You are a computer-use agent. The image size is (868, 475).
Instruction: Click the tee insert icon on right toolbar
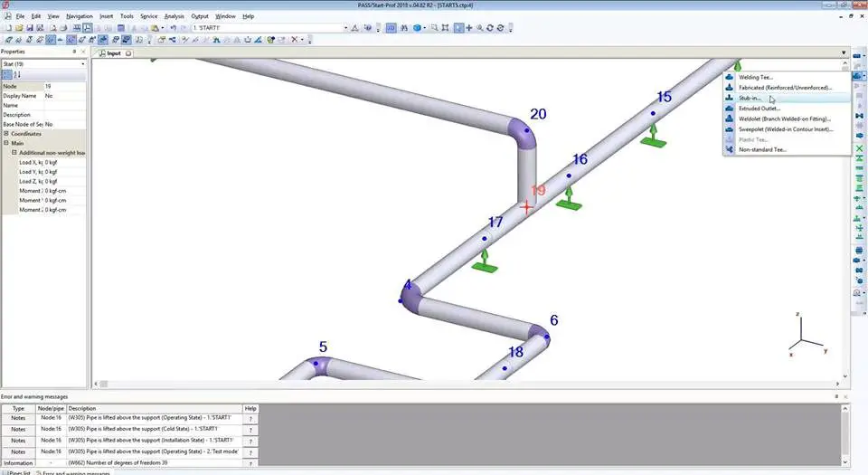click(856, 76)
